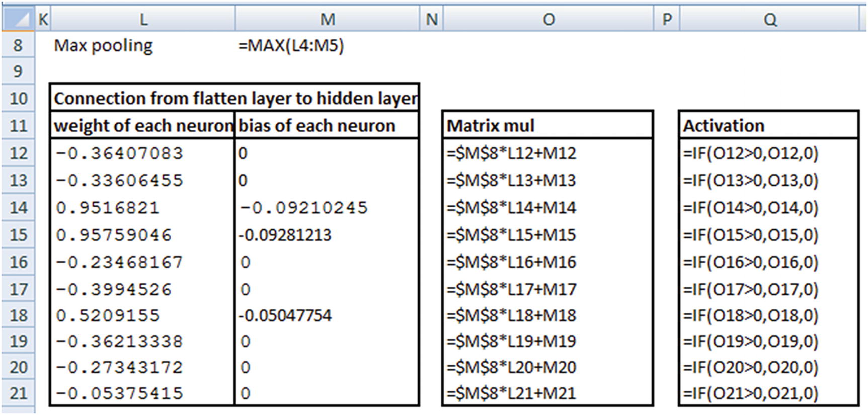Select column Q header
This screenshot has height=415, width=868.
click(769, 19)
